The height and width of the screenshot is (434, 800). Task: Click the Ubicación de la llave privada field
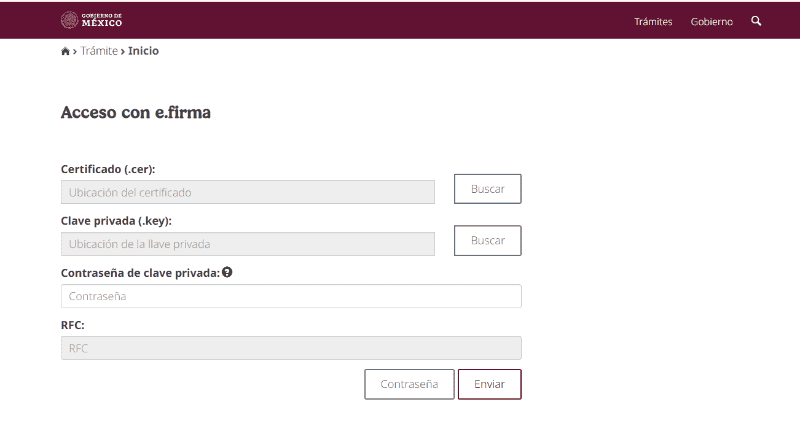point(247,244)
